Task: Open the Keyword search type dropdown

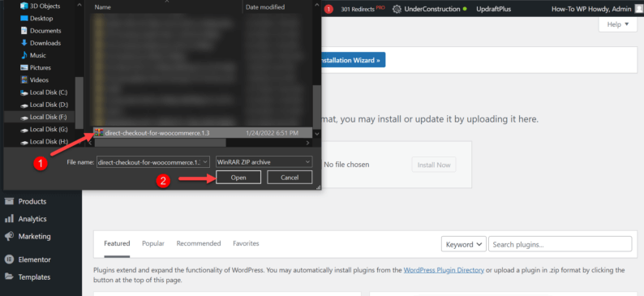Action: [x=464, y=244]
